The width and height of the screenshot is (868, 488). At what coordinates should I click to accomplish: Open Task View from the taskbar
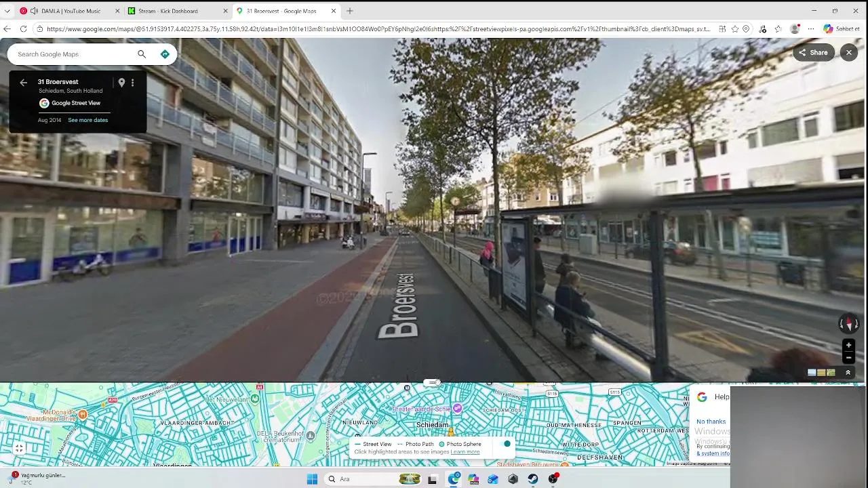pos(432,479)
